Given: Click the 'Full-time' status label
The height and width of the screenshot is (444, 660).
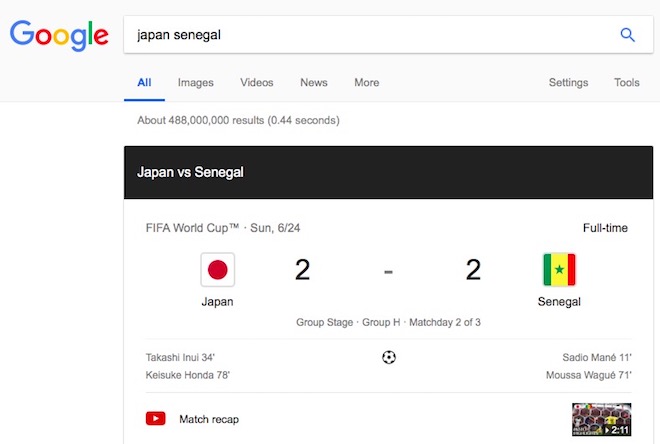Looking at the screenshot, I should (605, 228).
